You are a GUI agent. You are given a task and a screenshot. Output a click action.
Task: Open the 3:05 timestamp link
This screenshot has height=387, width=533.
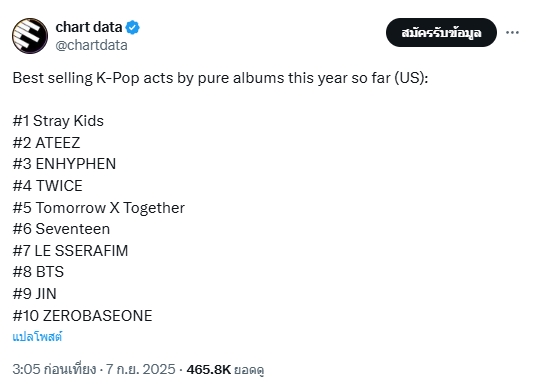point(54,369)
